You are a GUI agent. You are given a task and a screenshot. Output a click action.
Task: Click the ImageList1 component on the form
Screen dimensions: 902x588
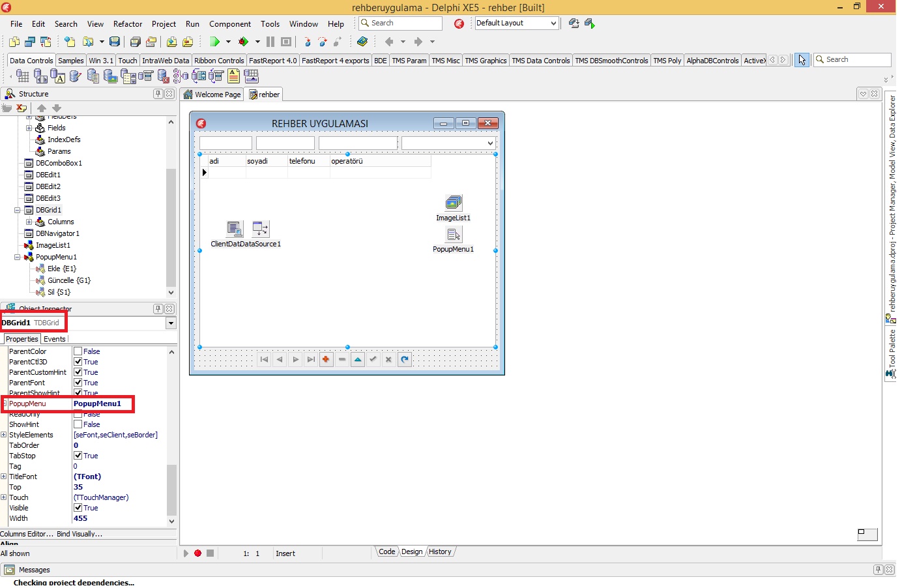click(x=454, y=203)
